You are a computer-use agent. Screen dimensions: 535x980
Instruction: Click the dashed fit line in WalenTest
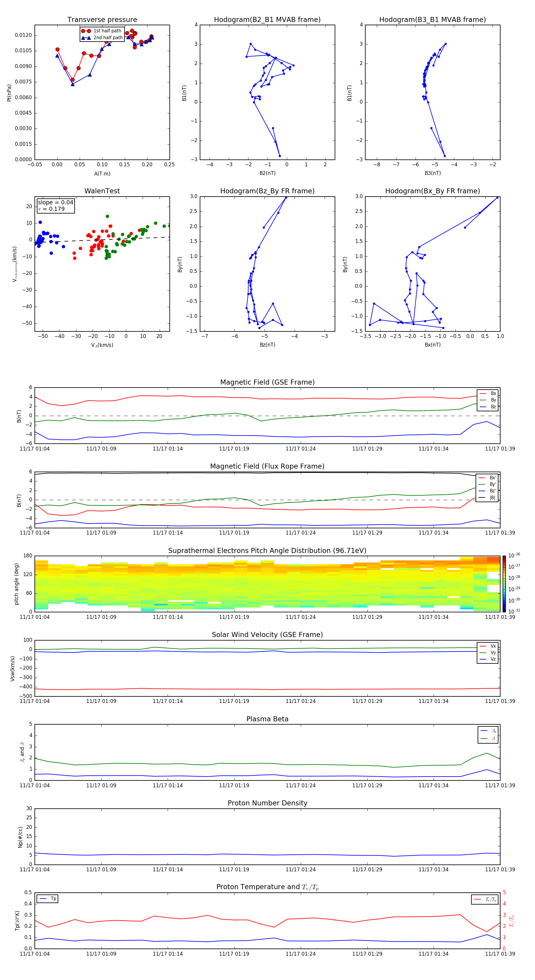pyautogui.click(x=102, y=239)
